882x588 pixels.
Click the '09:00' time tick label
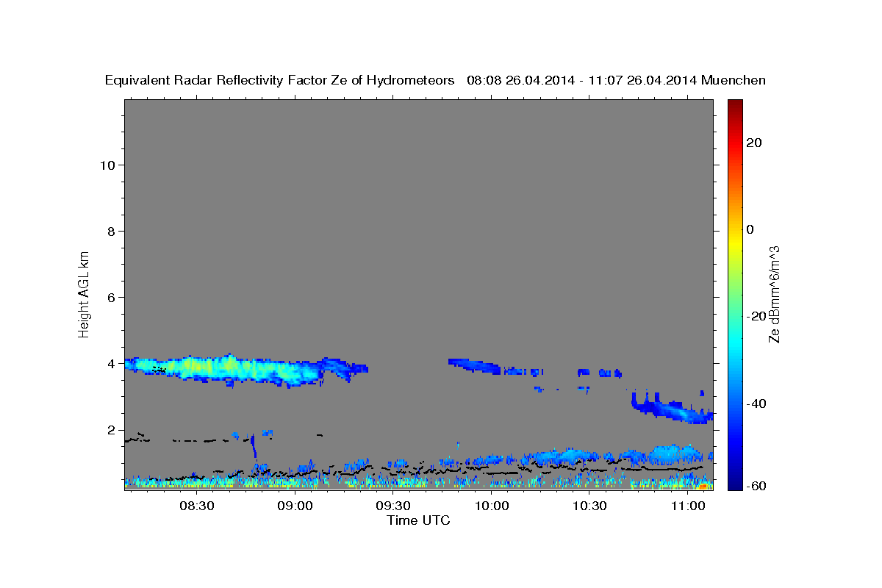[x=295, y=506]
